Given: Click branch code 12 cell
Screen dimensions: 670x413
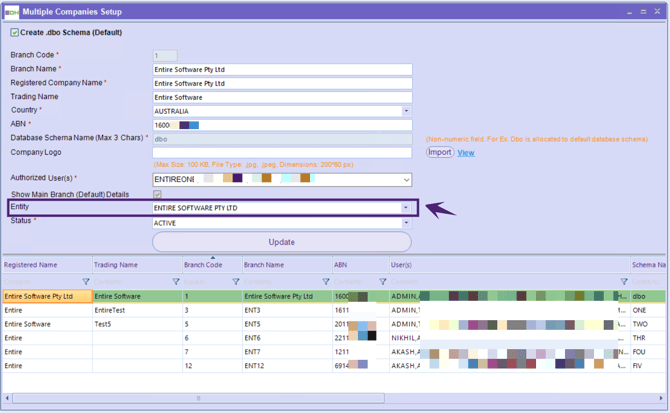Looking at the screenshot, I should point(212,366).
